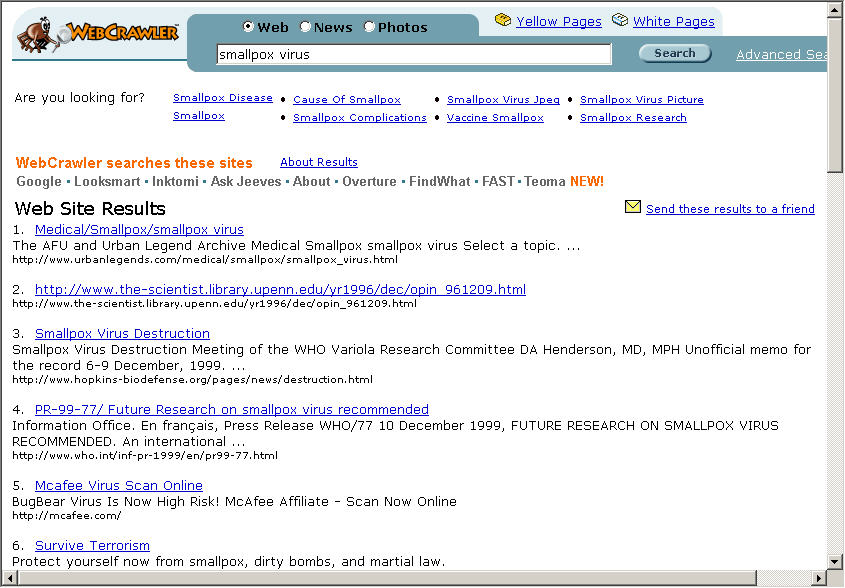The height and width of the screenshot is (588, 845).
Task: Select the Web search radio button
Action: point(249,27)
